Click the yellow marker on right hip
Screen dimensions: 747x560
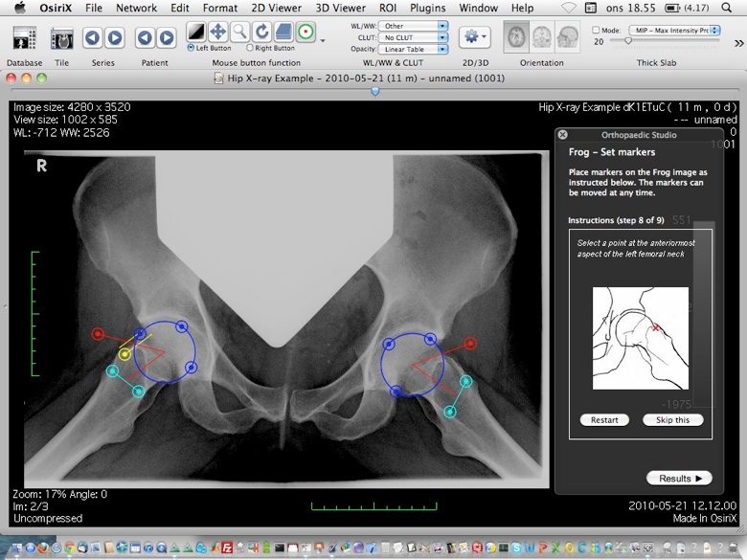pos(124,354)
